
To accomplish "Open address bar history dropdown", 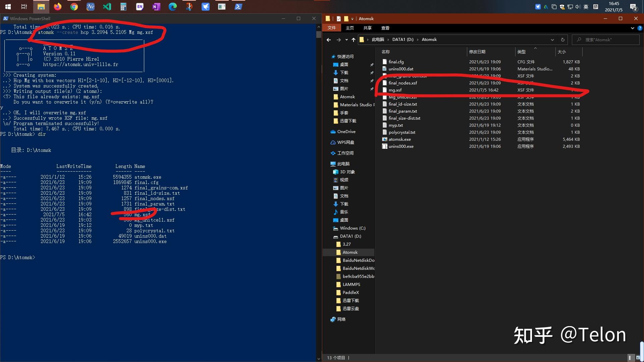I will coord(552,40).
